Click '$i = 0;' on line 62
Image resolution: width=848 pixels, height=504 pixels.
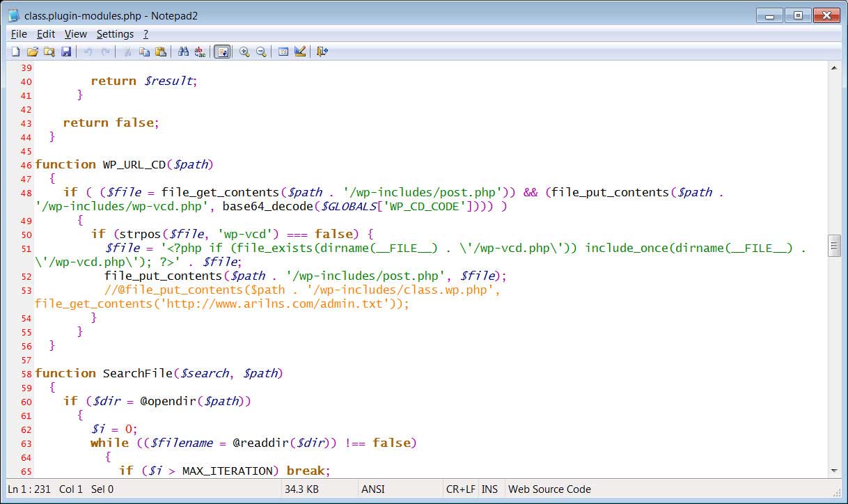pos(114,430)
